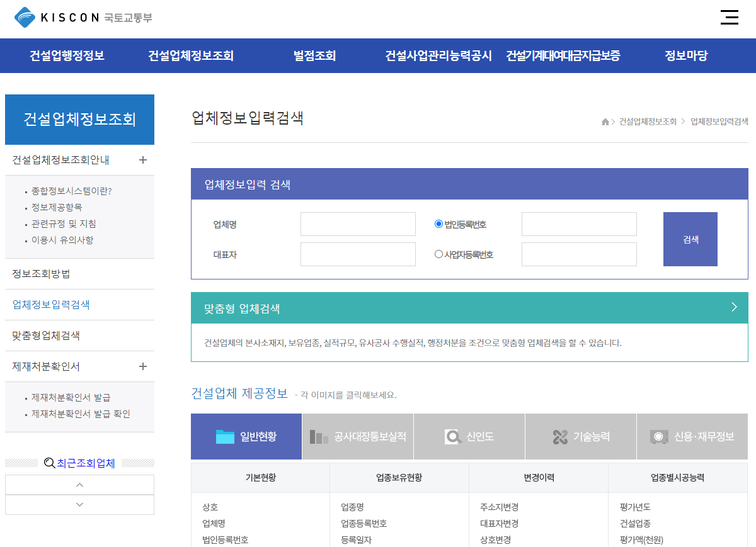Image resolution: width=756 pixels, height=547 pixels.
Task: Open the 벌점조회 menu
Action: (314, 55)
